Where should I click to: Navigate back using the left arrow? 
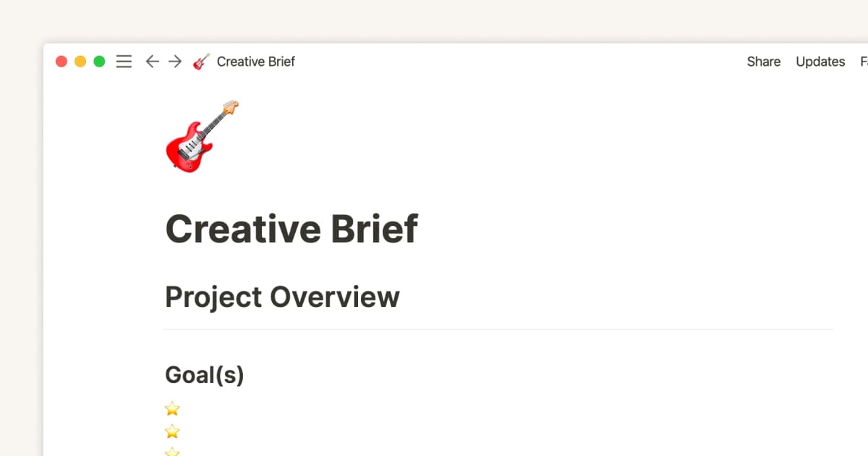(x=152, y=62)
